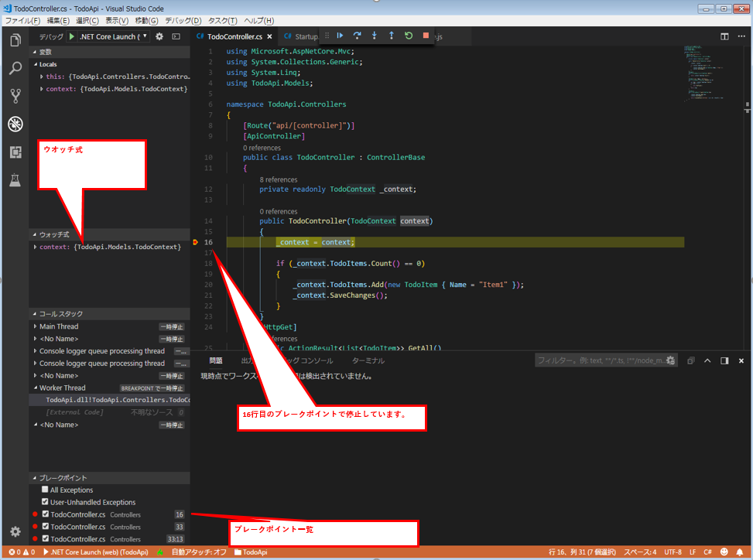Viewport: 753px width, 560px height.
Task: Open launch.json with the gear icon
Action: (x=159, y=36)
